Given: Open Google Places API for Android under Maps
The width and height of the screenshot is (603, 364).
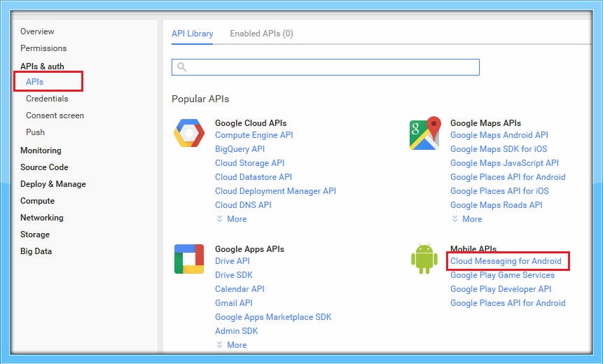Looking at the screenshot, I should 508,177.
